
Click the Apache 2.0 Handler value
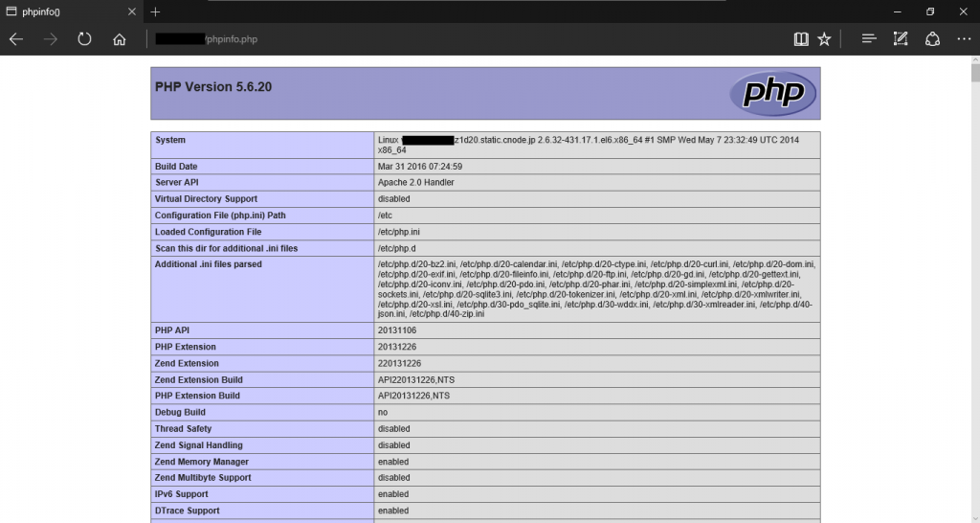415,183
